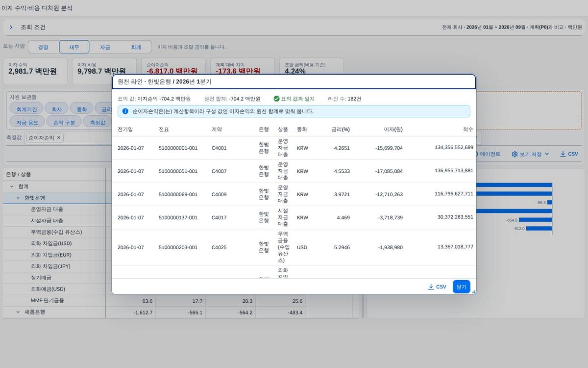
Task: Click contract C4001 cell
Action: pyautogui.click(x=219, y=148)
